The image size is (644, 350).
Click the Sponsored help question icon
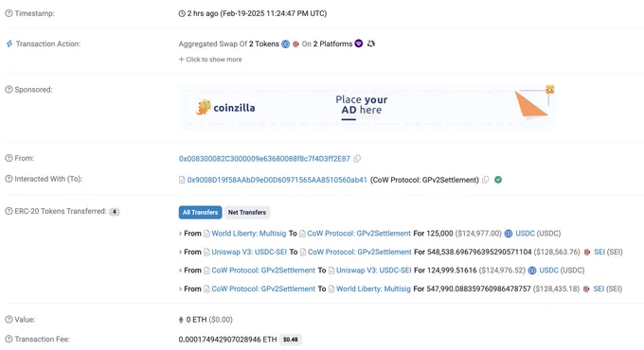(x=9, y=90)
